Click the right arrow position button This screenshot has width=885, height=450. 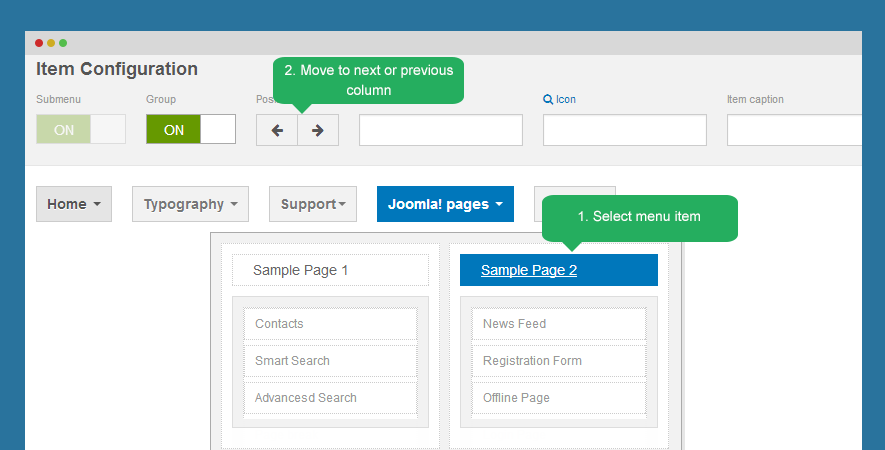318,130
